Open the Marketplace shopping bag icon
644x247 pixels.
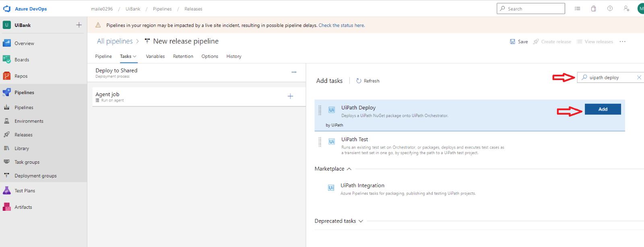click(593, 8)
